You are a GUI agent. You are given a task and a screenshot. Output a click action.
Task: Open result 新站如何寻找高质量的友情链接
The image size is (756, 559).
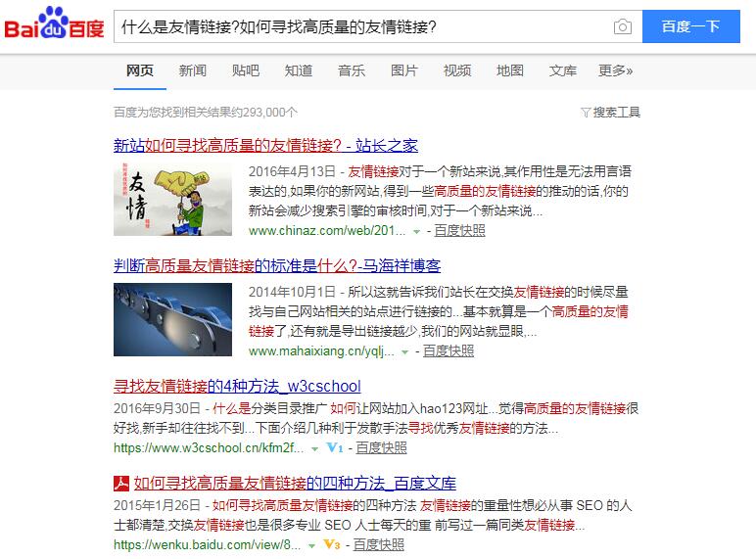tap(265, 146)
